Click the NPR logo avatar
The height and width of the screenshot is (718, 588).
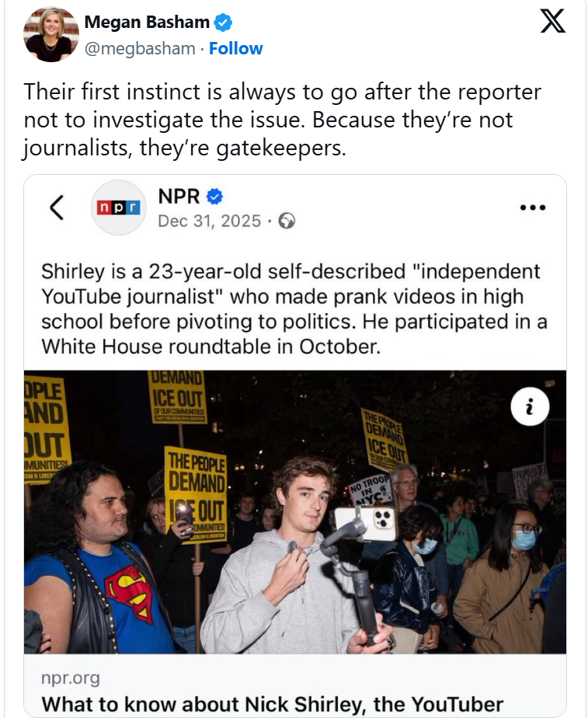pos(118,207)
